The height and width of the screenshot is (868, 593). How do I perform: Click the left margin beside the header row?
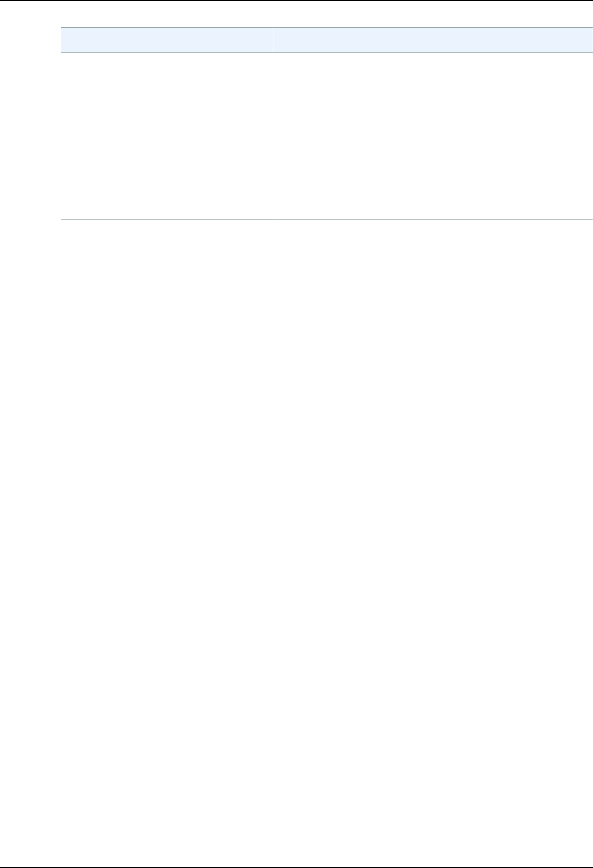(x=30, y=39)
